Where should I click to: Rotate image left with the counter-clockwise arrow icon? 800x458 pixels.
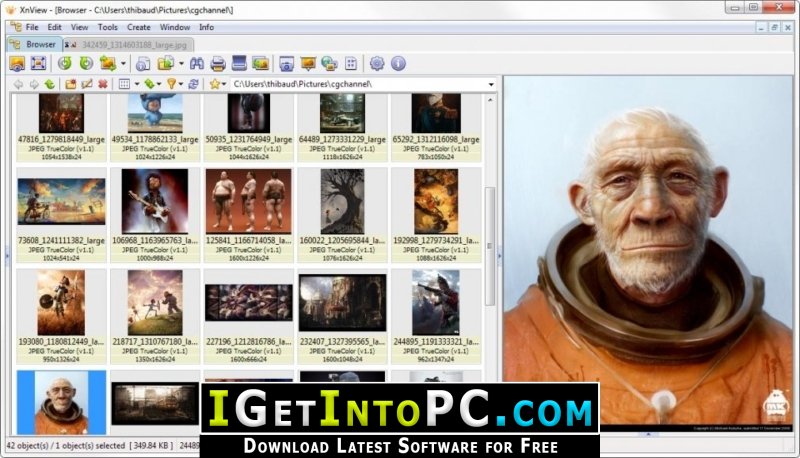pyautogui.click(x=65, y=64)
